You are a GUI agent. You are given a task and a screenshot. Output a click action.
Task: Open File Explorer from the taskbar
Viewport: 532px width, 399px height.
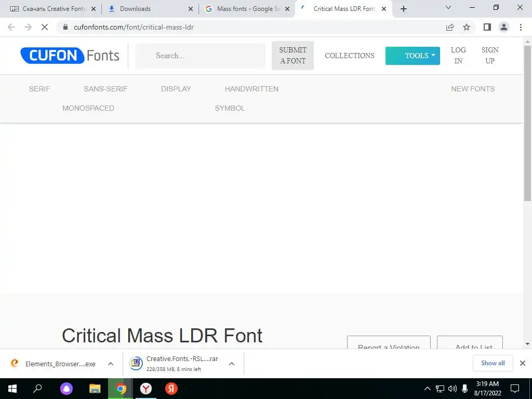click(x=95, y=389)
